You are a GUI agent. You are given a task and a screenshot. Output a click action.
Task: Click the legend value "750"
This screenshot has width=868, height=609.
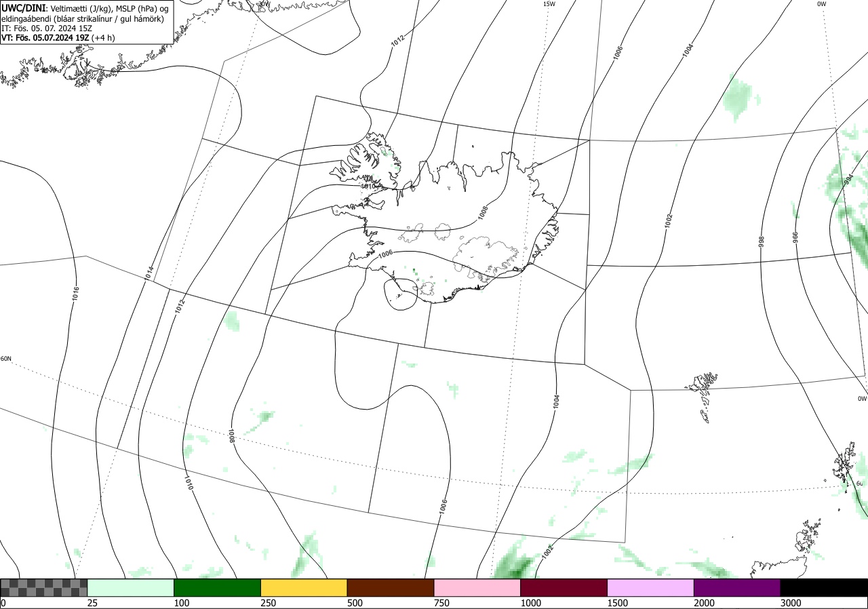click(x=442, y=603)
